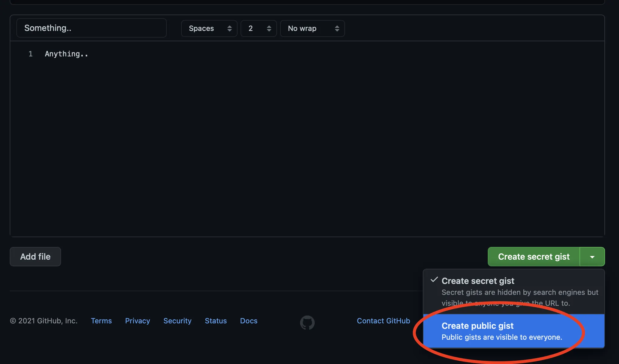Open dropdown caret next to Create secret gist

pyautogui.click(x=592, y=257)
